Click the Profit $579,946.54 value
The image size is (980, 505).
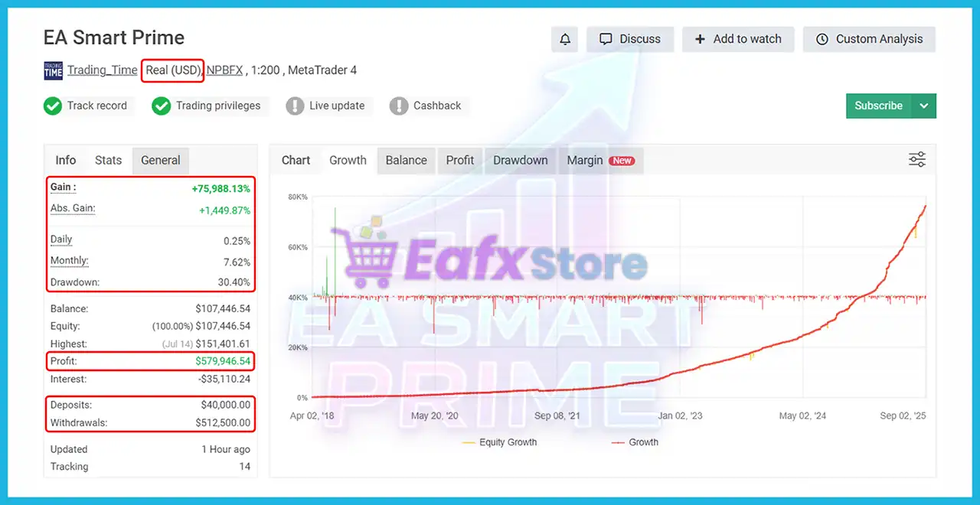[224, 361]
